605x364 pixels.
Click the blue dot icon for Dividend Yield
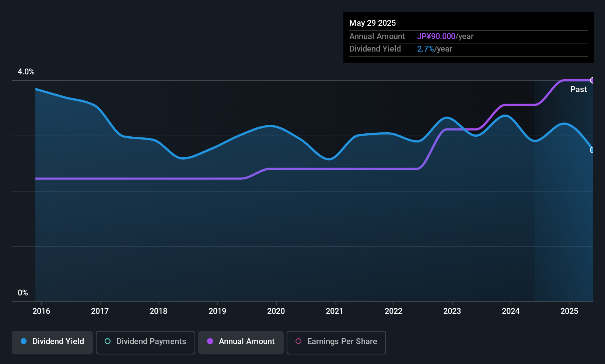click(24, 341)
